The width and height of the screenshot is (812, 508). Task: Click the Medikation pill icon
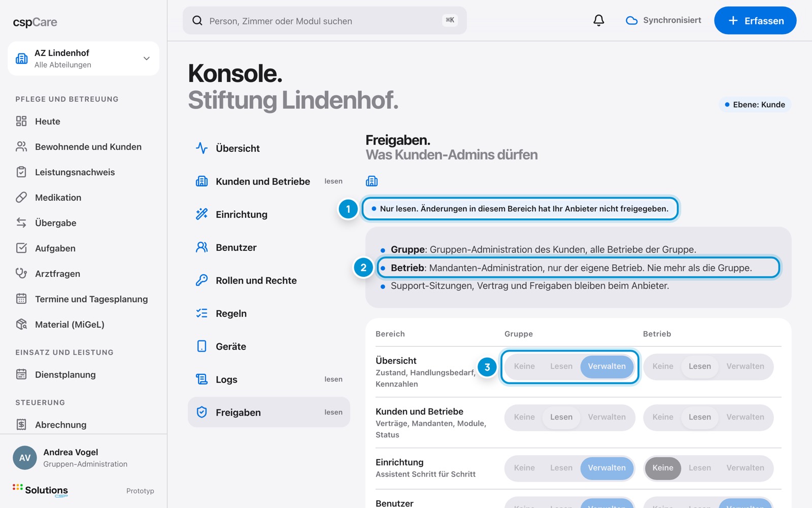21,197
